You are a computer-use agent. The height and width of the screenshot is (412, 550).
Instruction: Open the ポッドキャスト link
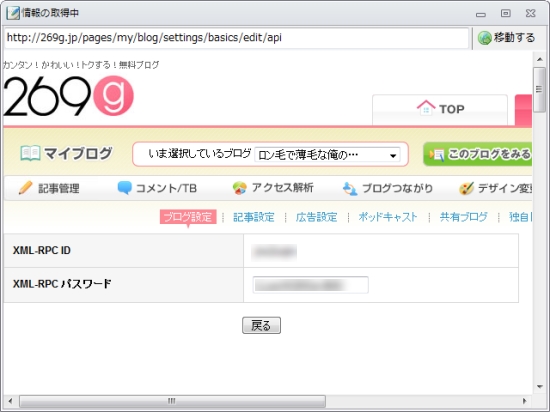click(388, 217)
